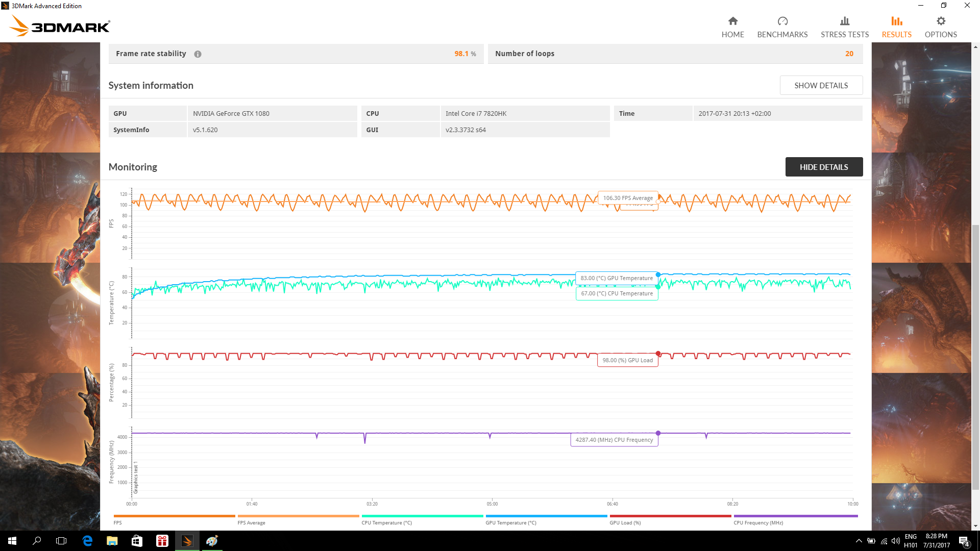Open the HOME section
Screen dimensions: 980x551
(x=732, y=28)
